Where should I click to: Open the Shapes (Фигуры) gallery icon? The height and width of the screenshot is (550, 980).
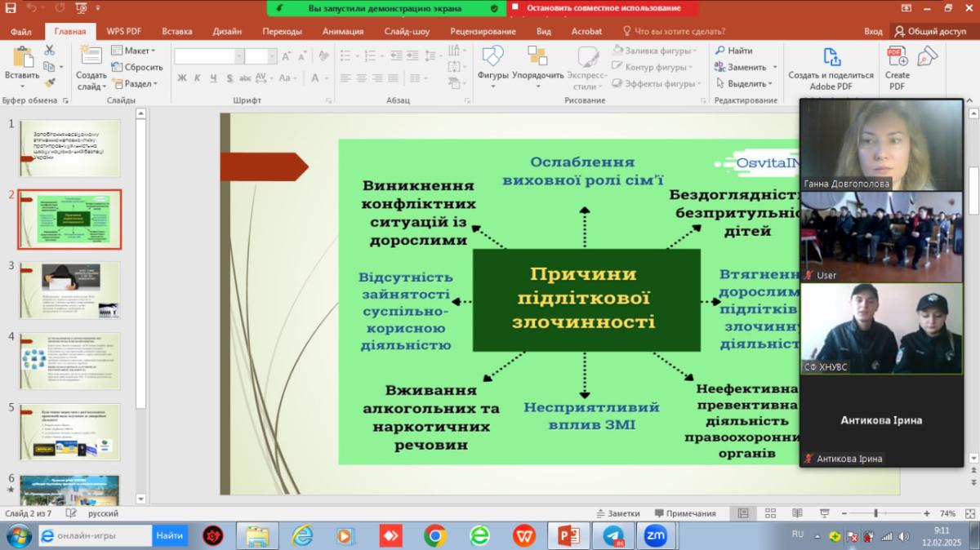click(492, 57)
